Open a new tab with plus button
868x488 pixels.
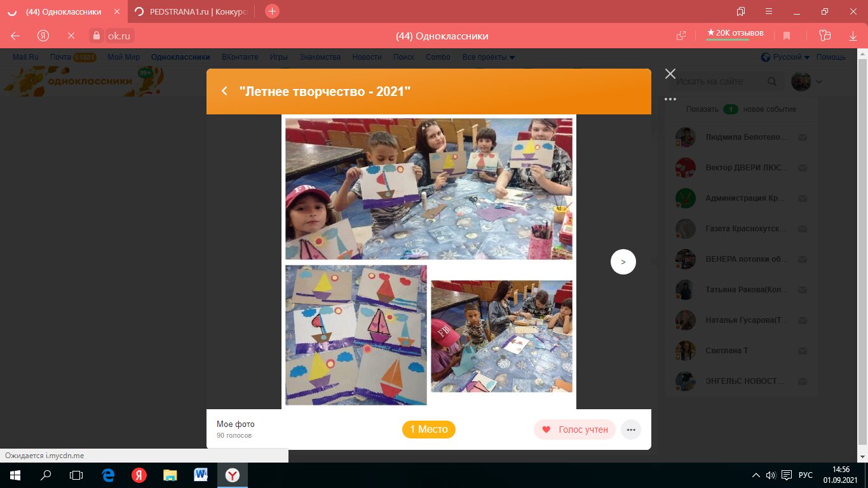point(272,11)
